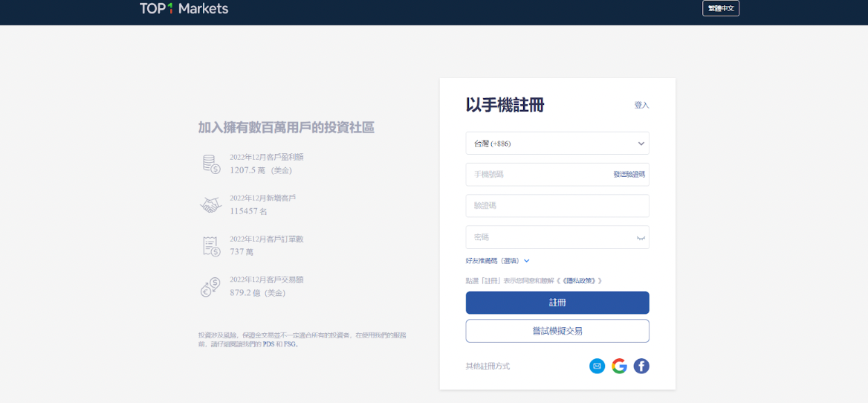Open the 繁體中文 language selector
868x403 pixels.
pyautogui.click(x=720, y=9)
